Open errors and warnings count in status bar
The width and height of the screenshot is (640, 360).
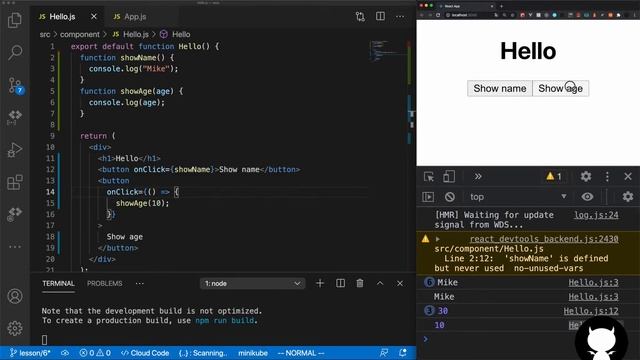click(95, 353)
